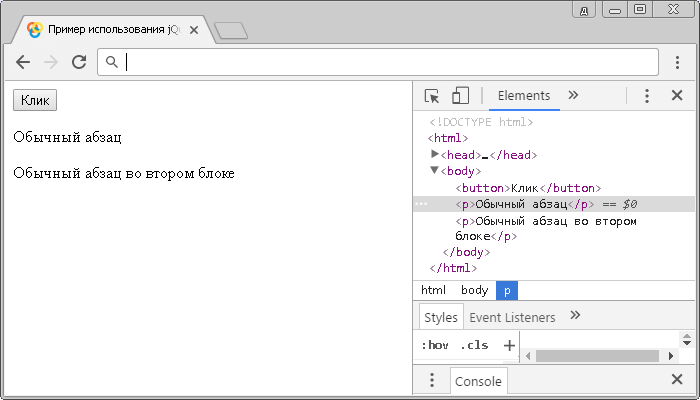Open the drawer three-dot menu beside Console
The width and height of the screenshot is (700, 400).
(432, 380)
